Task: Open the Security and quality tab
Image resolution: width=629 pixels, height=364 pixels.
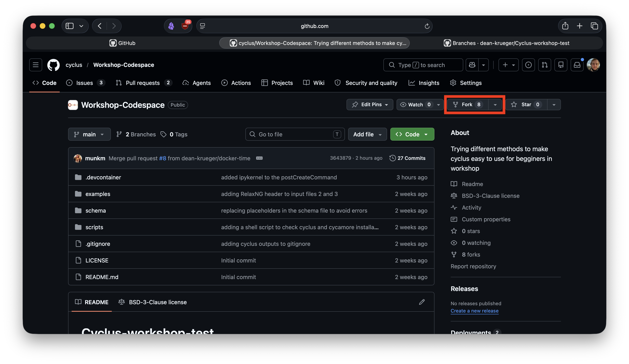Action: (366, 83)
